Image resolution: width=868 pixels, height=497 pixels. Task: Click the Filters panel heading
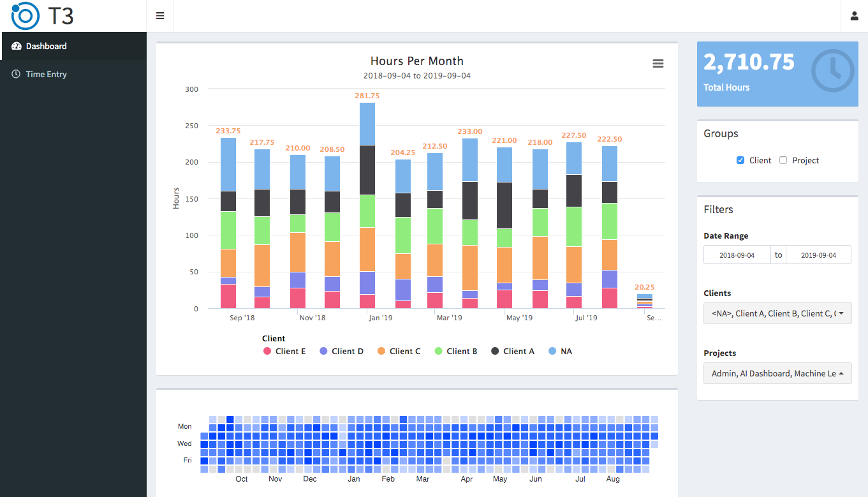coord(719,210)
